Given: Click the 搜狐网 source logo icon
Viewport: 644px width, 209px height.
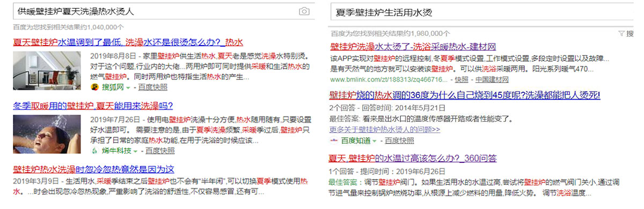Looking at the screenshot, I should point(94,87).
